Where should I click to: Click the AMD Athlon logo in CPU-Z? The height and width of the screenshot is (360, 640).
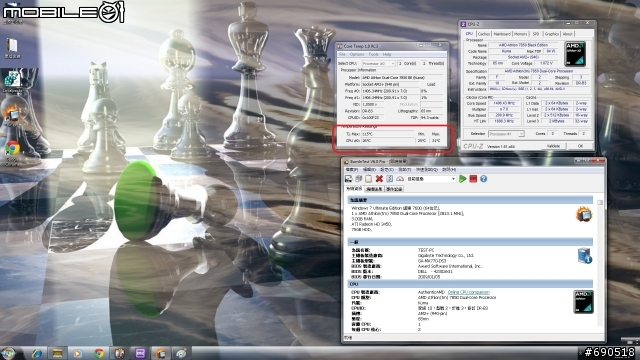[575, 54]
